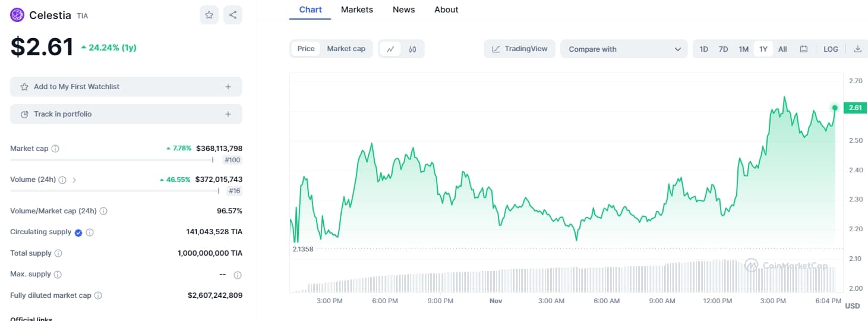Star Celestia as a favorite
868x321 pixels.
tap(209, 15)
